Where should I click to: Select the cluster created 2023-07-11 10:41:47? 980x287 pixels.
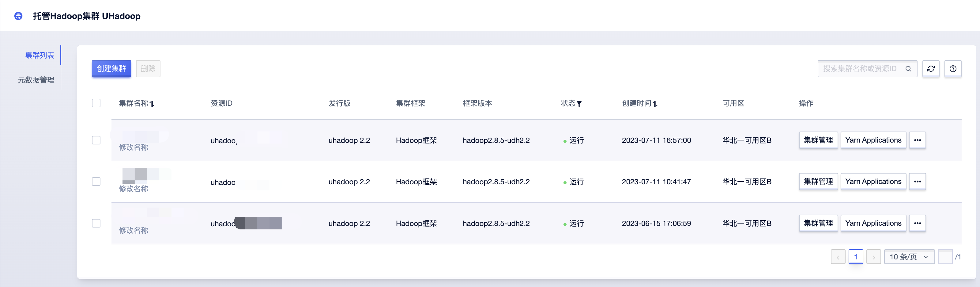pyautogui.click(x=96, y=182)
